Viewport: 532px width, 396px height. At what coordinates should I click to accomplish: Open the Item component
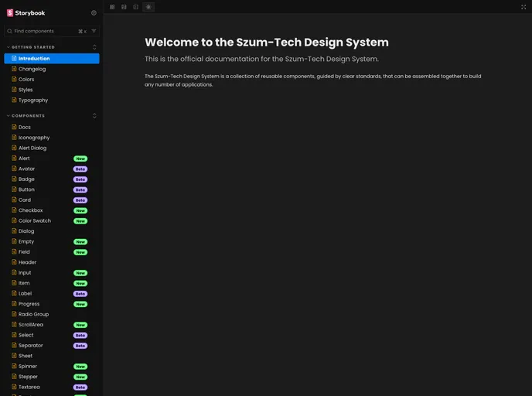52,283
